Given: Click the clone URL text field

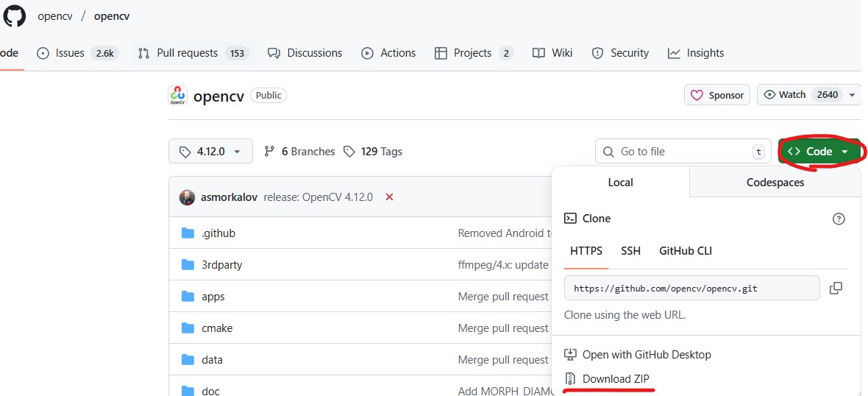Looking at the screenshot, I should click(x=692, y=288).
